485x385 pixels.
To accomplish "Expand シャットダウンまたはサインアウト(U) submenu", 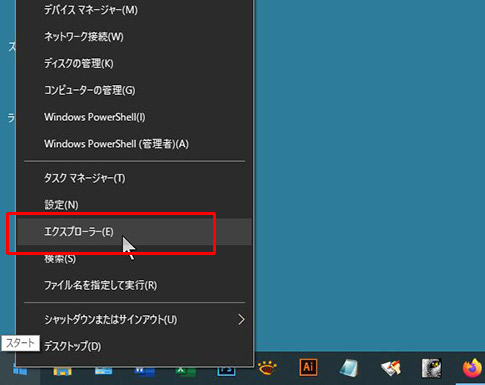I will pos(134,320).
